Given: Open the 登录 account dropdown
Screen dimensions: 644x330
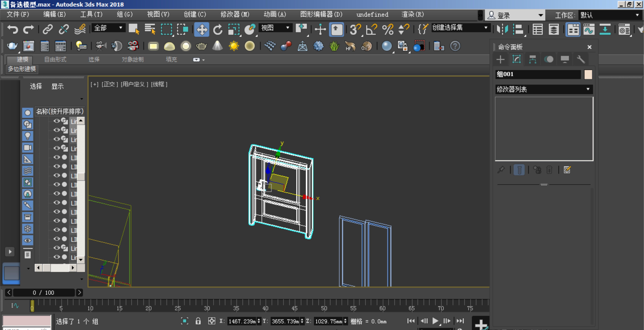Looking at the screenshot, I should 515,15.
